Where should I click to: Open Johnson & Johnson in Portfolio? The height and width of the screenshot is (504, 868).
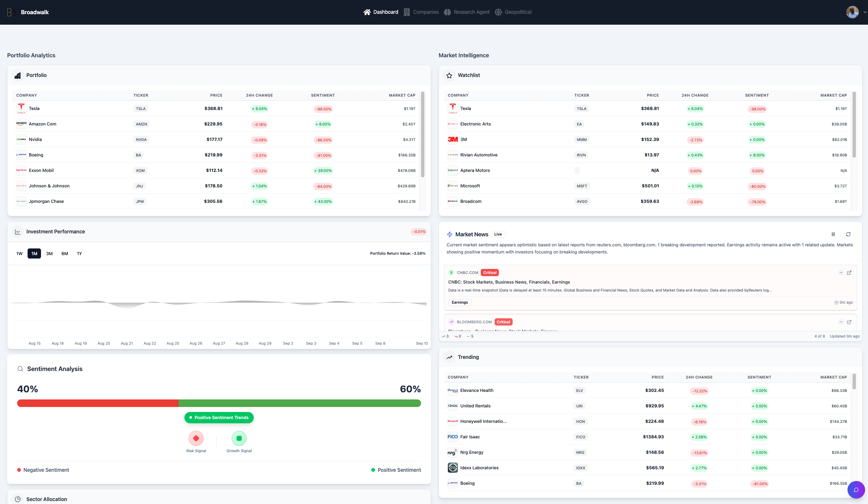coord(216,186)
